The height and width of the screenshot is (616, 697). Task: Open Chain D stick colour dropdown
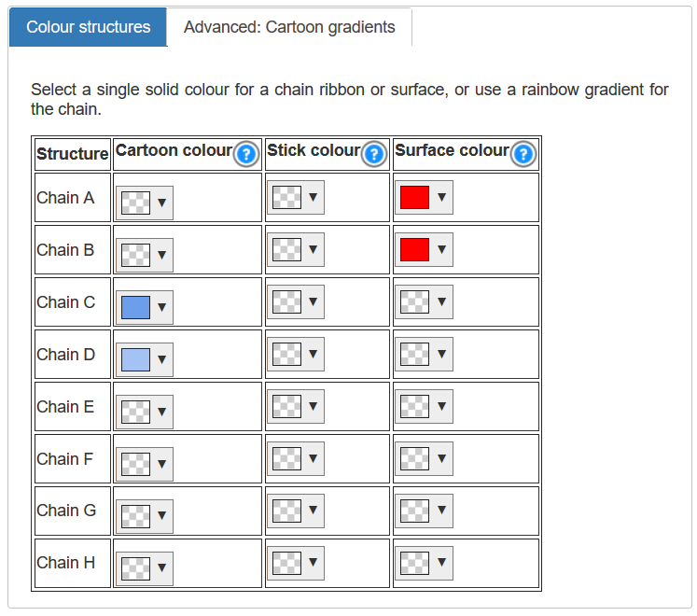coord(297,354)
